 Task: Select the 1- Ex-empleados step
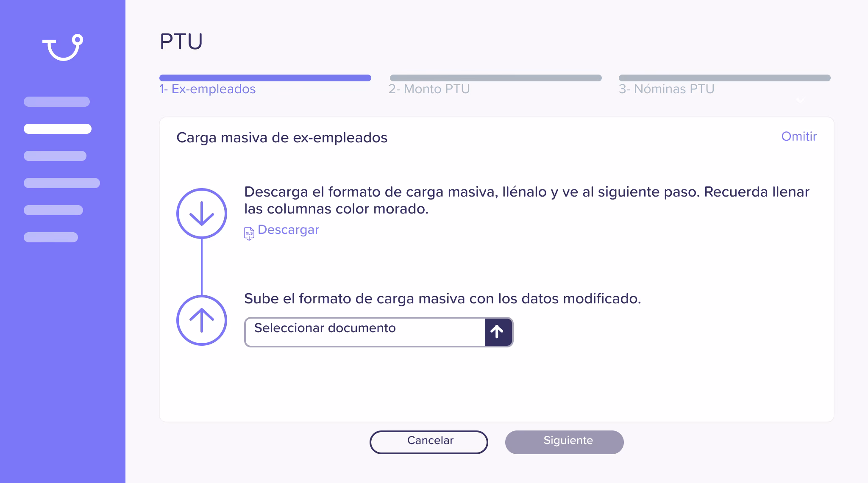tap(208, 89)
